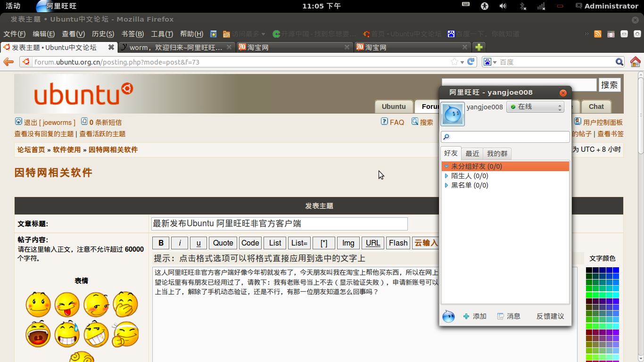644x362 pixels.
Task: Open the 文件(F) menu
Action: click(14, 34)
